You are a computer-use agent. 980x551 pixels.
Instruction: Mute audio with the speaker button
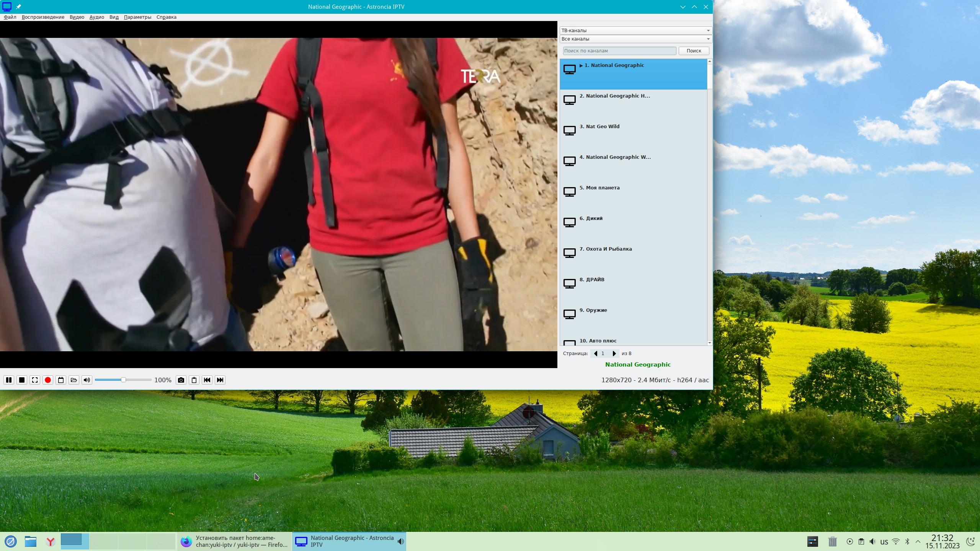pos(87,380)
